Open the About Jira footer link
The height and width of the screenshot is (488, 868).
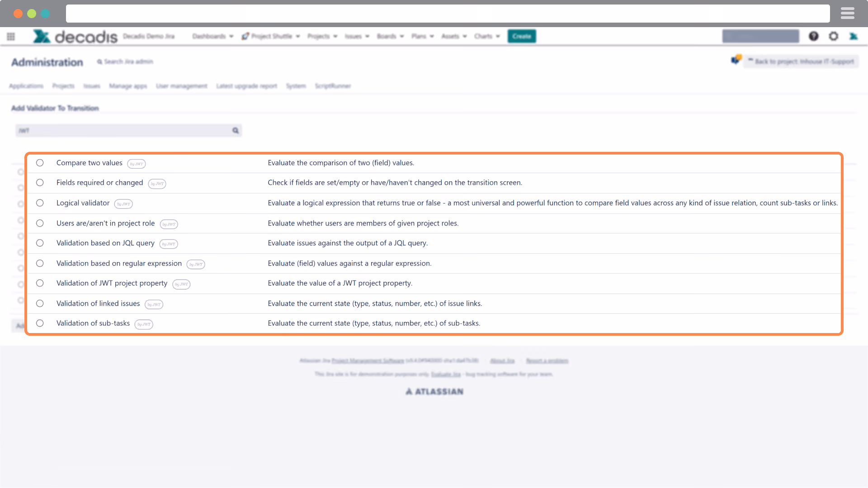coord(502,361)
